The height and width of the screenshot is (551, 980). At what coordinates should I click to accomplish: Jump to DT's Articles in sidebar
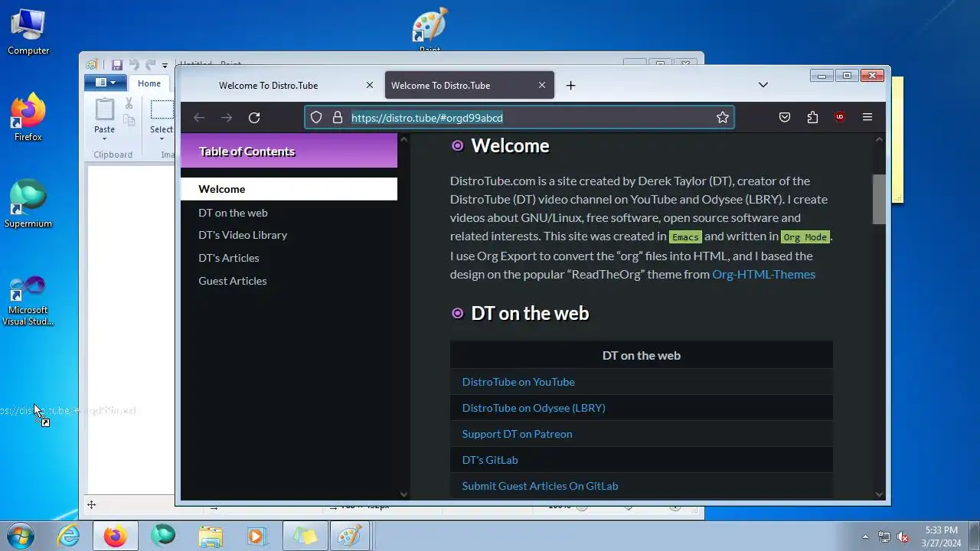[x=229, y=258]
